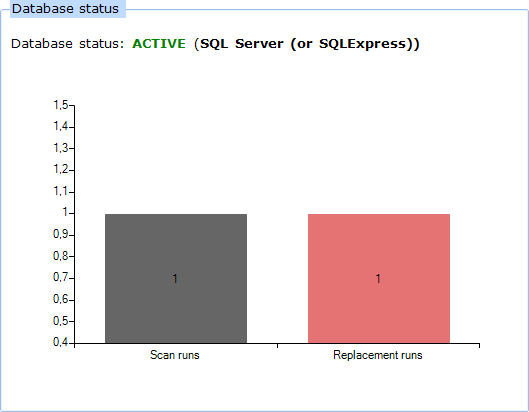Screen dimensions: 529x412
Task: Click the 1,3 y-axis label
Action: (x=61, y=148)
